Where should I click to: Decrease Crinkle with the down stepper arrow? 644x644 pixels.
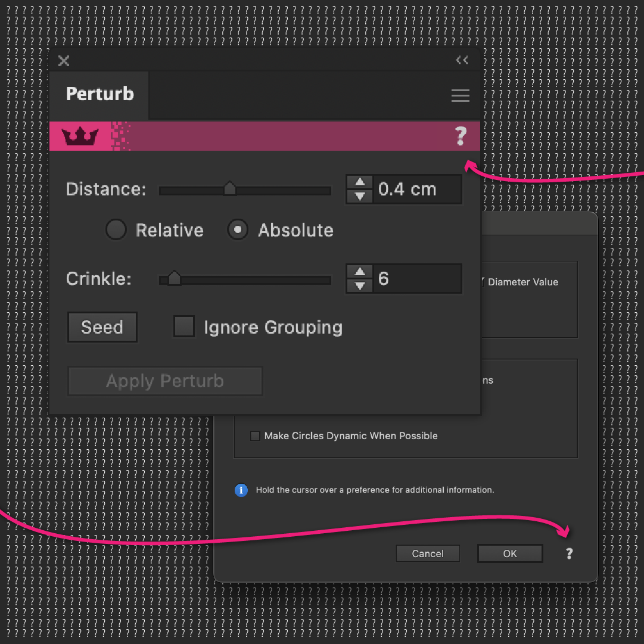click(359, 285)
